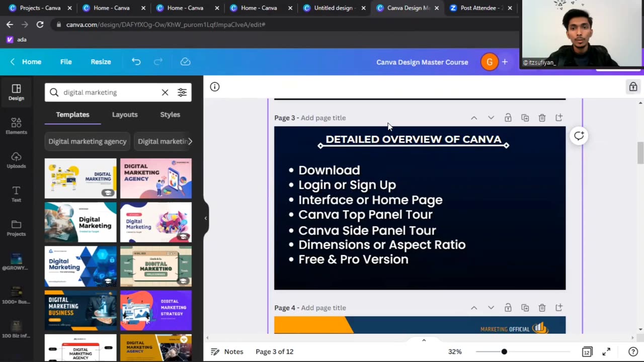Open grid view page count icon
644x362 pixels.
click(x=587, y=351)
